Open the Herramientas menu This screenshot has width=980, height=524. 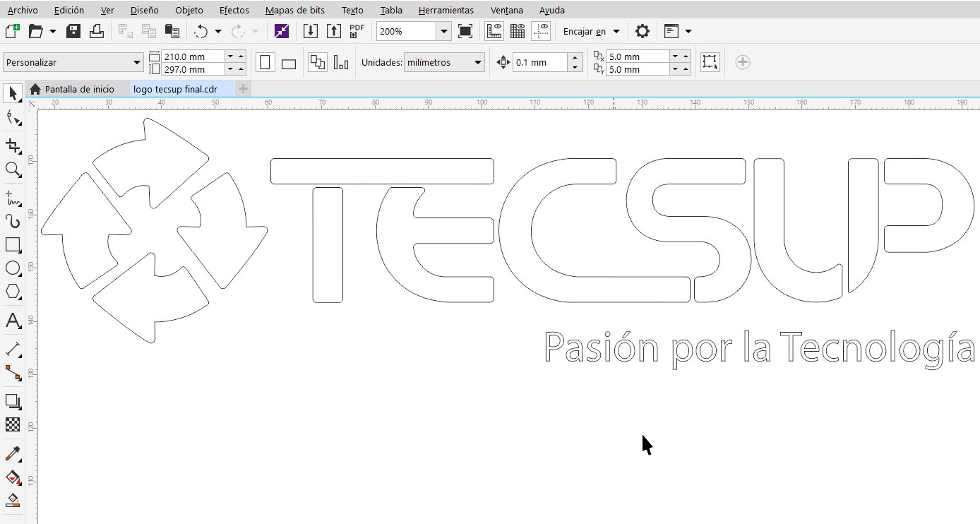click(x=446, y=10)
